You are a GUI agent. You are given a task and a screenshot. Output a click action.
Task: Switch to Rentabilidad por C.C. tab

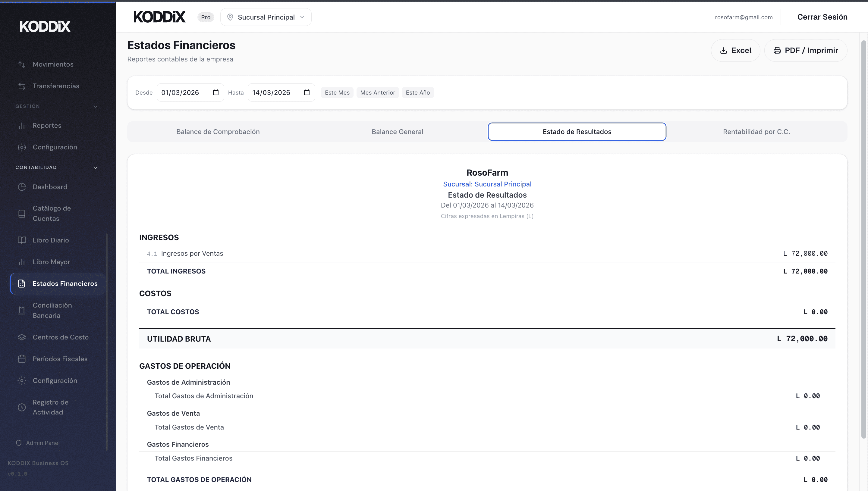point(756,132)
